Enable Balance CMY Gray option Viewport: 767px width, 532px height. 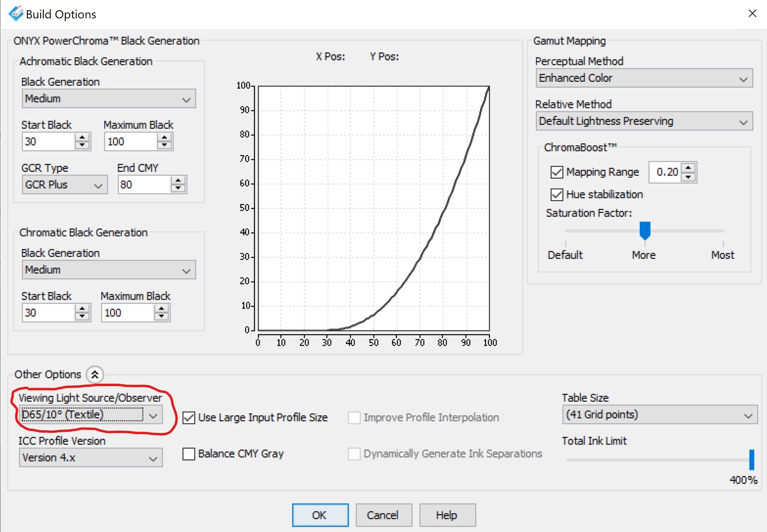click(x=189, y=454)
